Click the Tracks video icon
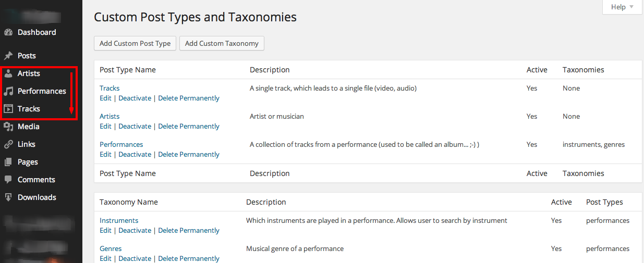Image resolution: width=644 pixels, height=263 pixels. [x=8, y=109]
